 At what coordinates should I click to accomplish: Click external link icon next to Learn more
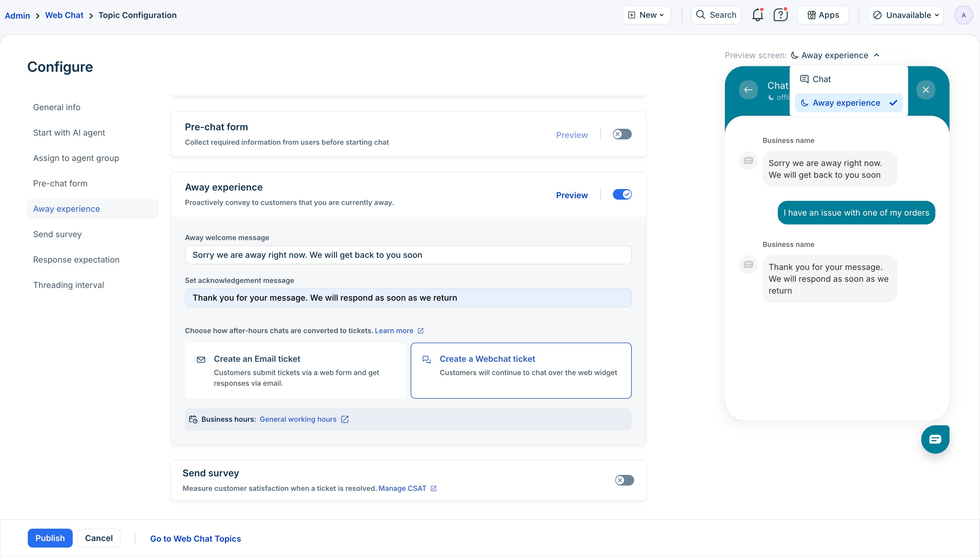pyautogui.click(x=420, y=330)
